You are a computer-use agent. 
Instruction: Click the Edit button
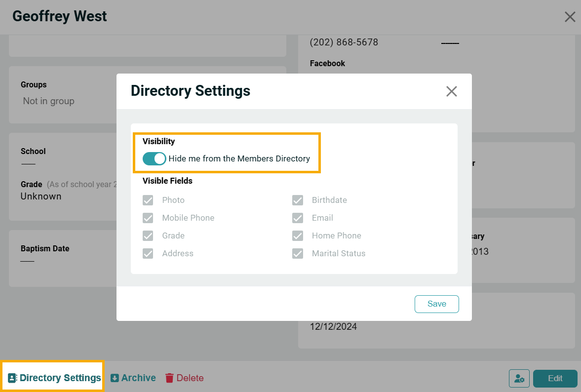coord(555,379)
